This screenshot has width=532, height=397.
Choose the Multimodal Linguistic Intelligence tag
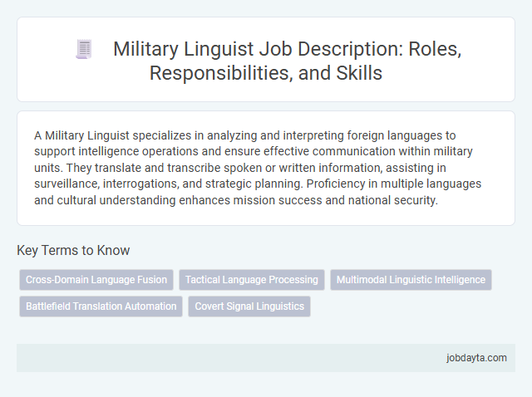click(411, 280)
